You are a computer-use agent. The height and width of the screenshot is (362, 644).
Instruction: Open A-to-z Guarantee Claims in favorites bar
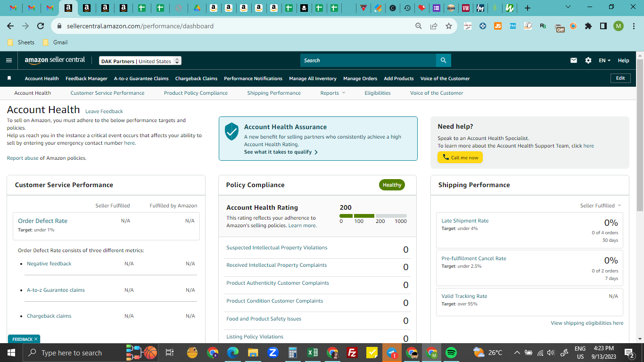[141, 78]
